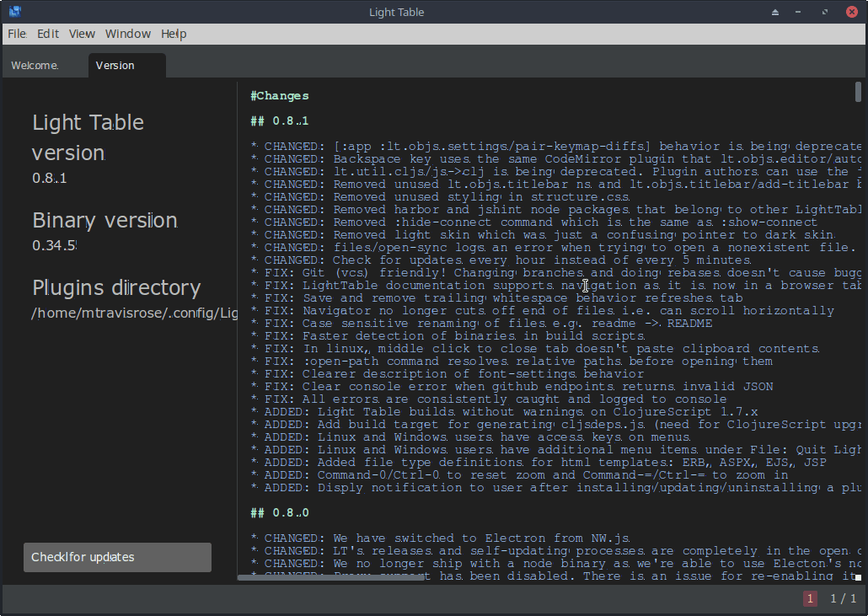The height and width of the screenshot is (616, 868).
Task: Click the /home/mtravisrose/.config plugins path
Action: 135,313
